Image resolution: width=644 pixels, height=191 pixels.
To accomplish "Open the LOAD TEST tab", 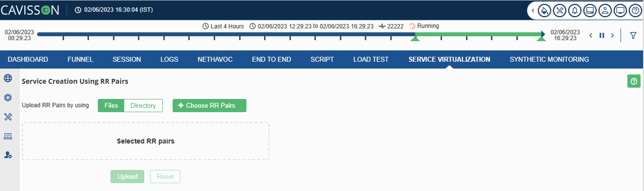I will click(371, 59).
